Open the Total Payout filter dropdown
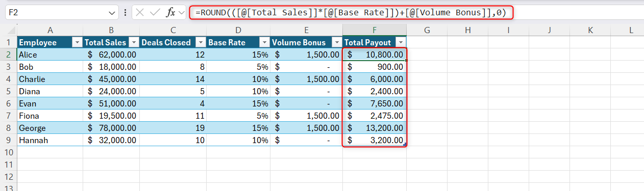Screen dimensions: 644x191 click(401, 43)
